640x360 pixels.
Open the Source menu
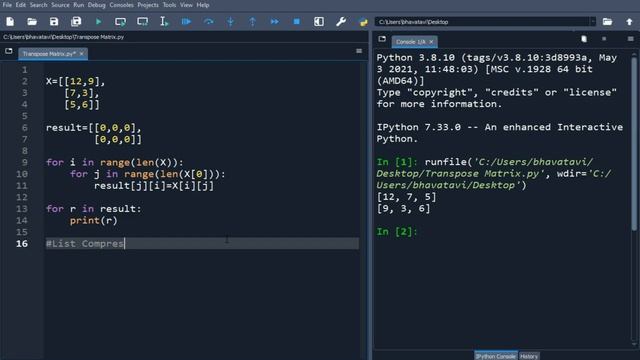pyautogui.click(x=60, y=5)
